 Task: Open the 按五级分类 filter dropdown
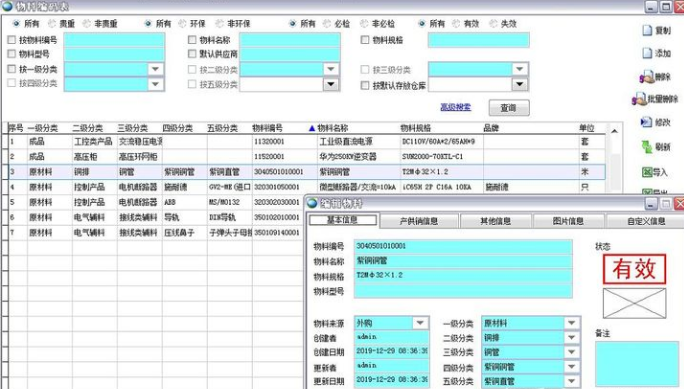pyautogui.click(x=331, y=84)
